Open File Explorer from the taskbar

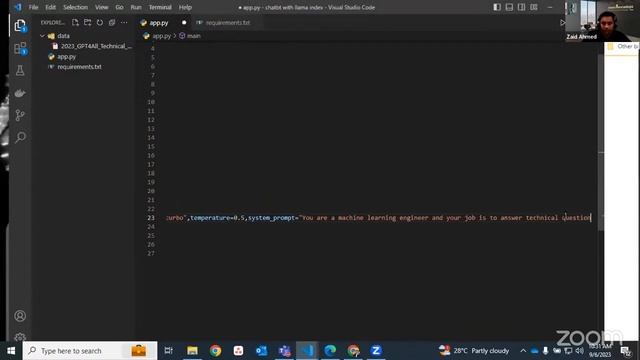coord(192,351)
